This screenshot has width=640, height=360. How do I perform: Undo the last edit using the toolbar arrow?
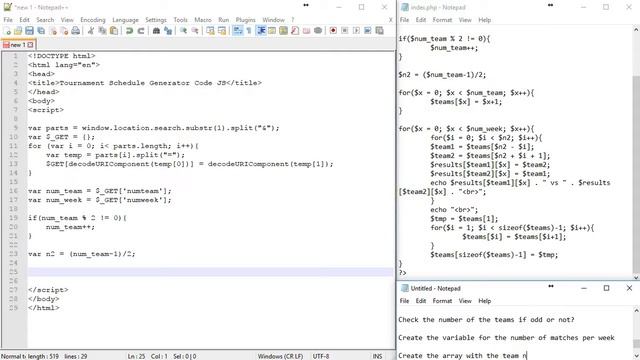[x=129, y=31]
